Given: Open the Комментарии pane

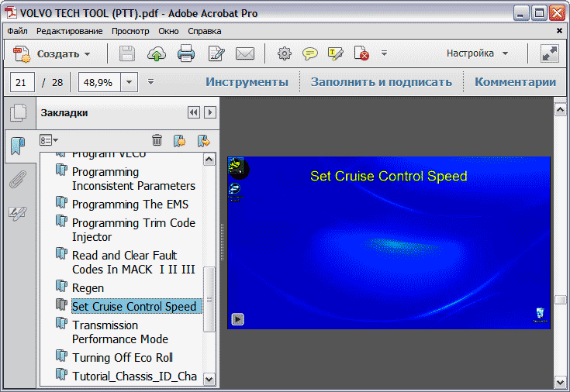Looking at the screenshot, I should (515, 82).
